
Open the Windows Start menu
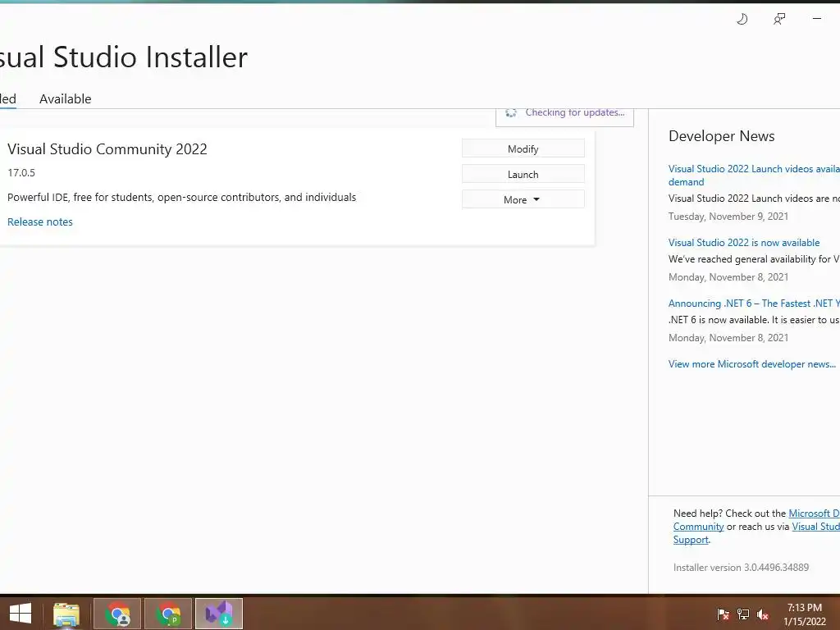pyautogui.click(x=21, y=614)
